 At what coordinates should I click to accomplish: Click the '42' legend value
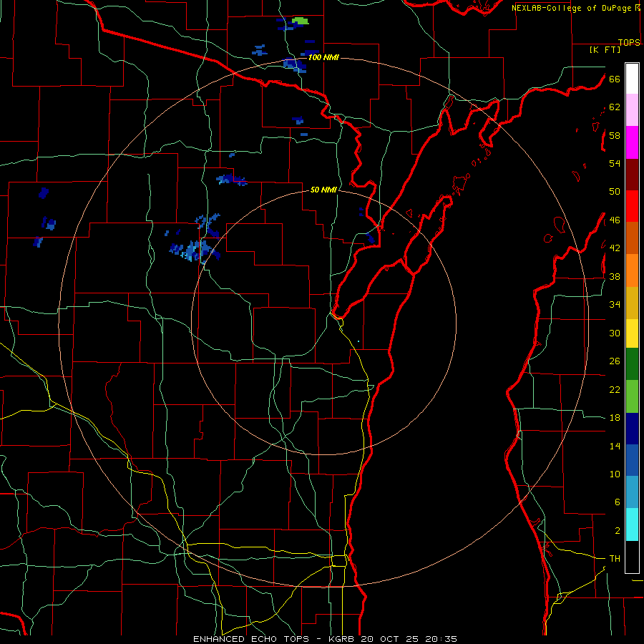click(x=615, y=248)
